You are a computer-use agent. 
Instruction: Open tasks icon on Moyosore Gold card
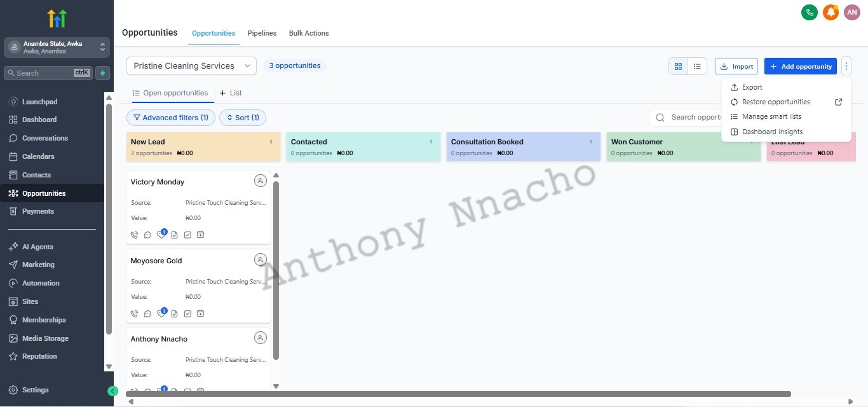(187, 314)
